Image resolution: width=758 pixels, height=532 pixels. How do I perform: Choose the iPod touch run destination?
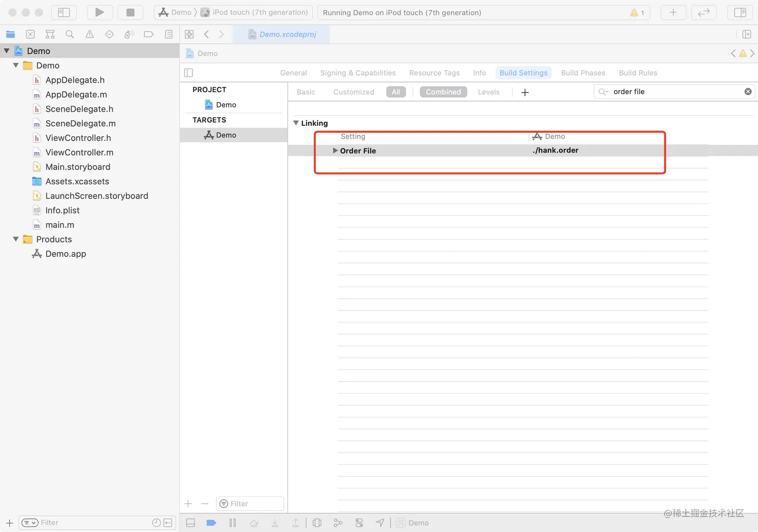(255, 13)
